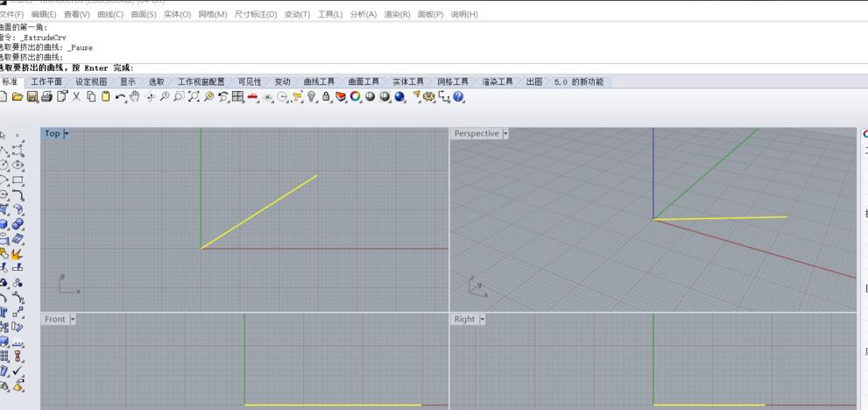Image resolution: width=868 pixels, height=410 pixels.
Task: Click the Right viewport title label
Action: click(464, 319)
